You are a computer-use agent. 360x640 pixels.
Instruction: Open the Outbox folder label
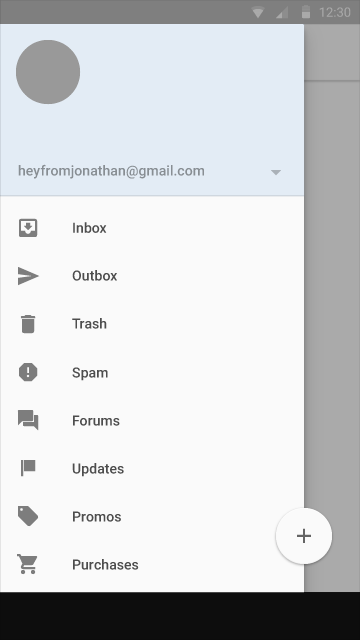[95, 276]
